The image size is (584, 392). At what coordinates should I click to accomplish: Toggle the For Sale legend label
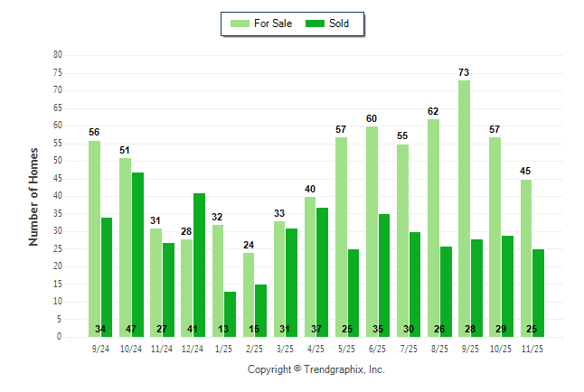[274, 23]
